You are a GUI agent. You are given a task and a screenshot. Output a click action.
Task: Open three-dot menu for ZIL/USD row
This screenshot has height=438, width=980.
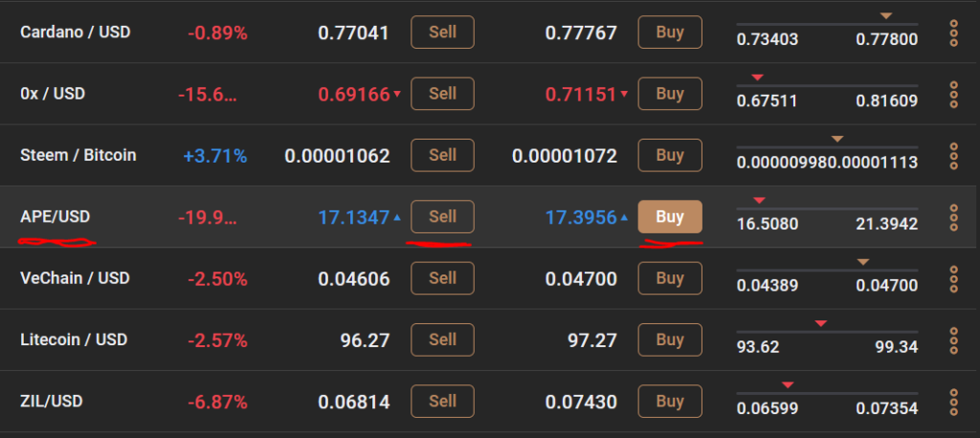[x=954, y=402]
